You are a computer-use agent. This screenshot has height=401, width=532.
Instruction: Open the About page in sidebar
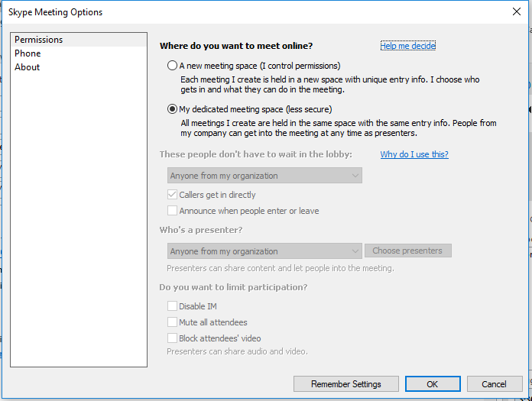point(79,67)
